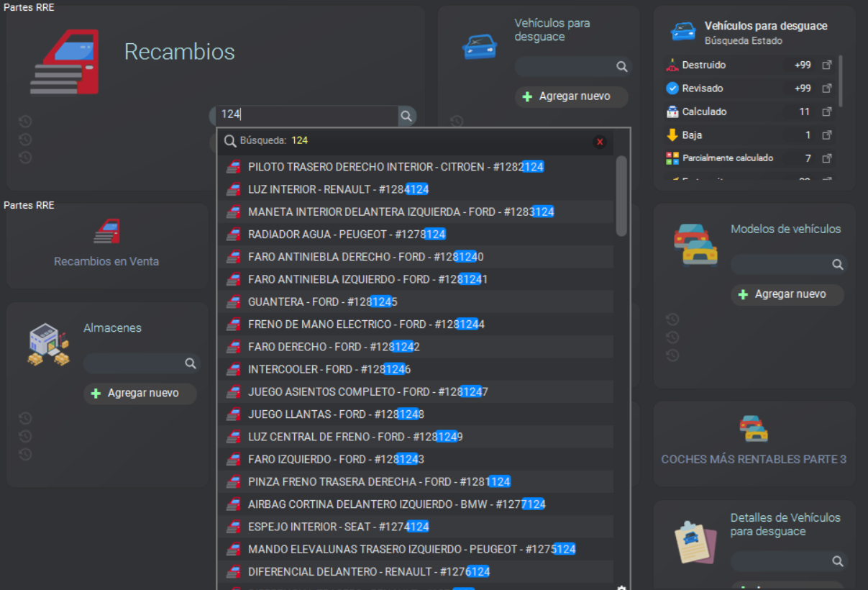Viewport: 868px width, 590px height.
Task: Click the Modelos de vehículos cars icon
Action: [695, 244]
